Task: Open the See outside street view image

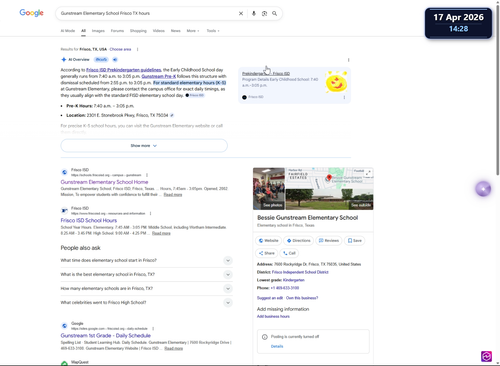Action: click(329, 199)
